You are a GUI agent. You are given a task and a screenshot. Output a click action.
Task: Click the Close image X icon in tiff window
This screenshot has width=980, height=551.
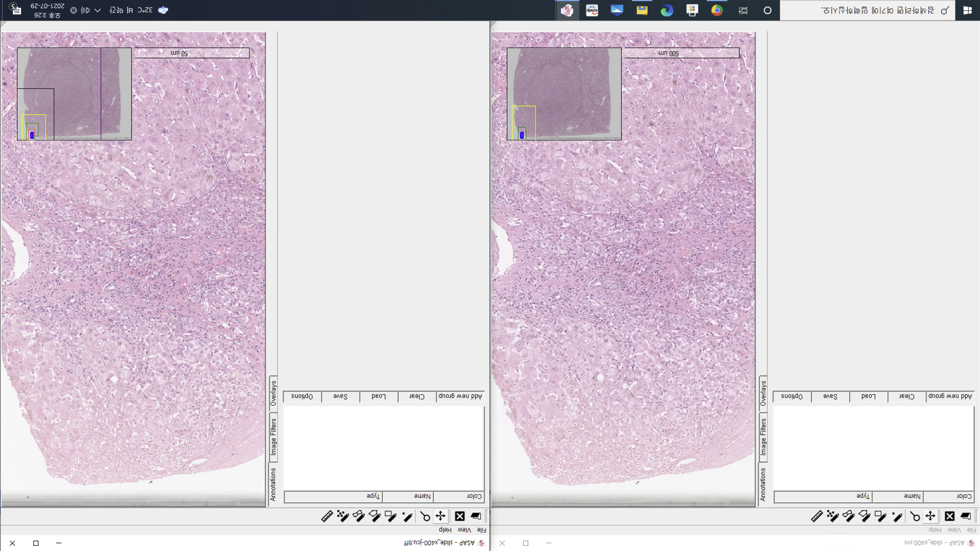459,516
